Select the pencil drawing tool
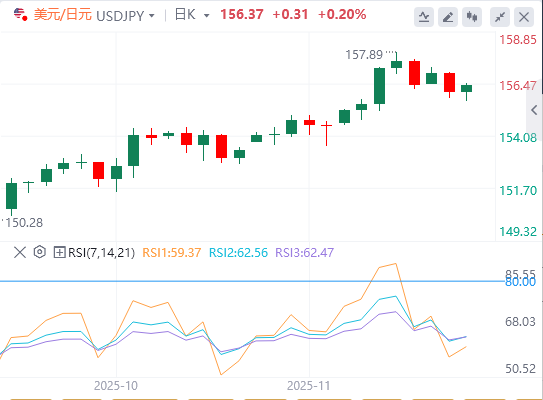Viewport: 543px width, 400px height. (x=448, y=17)
